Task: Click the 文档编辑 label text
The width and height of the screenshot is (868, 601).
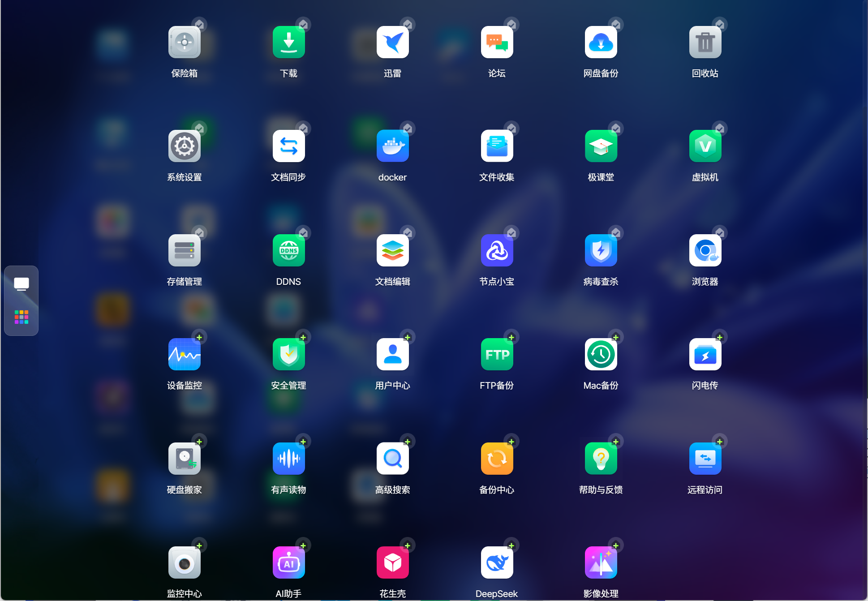Action: click(392, 282)
